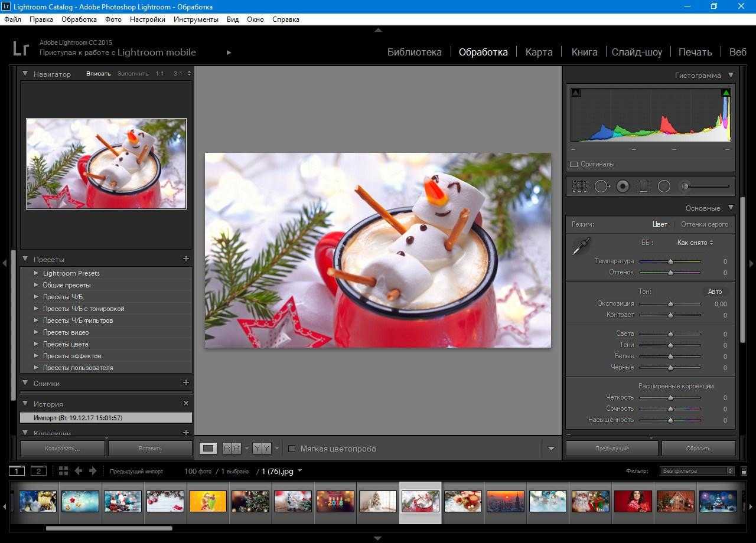This screenshot has width=756, height=543.
Task: Collapse the Гистограмма panel
Action: (x=731, y=75)
